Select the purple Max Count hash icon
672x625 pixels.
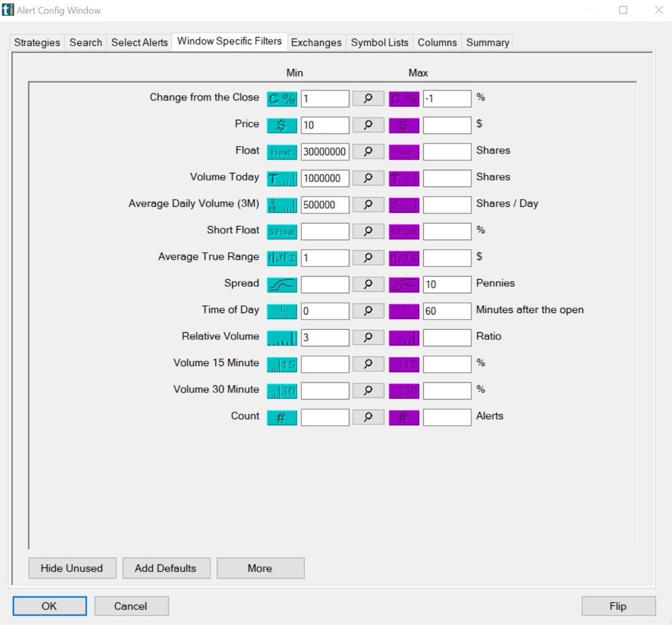tap(404, 417)
